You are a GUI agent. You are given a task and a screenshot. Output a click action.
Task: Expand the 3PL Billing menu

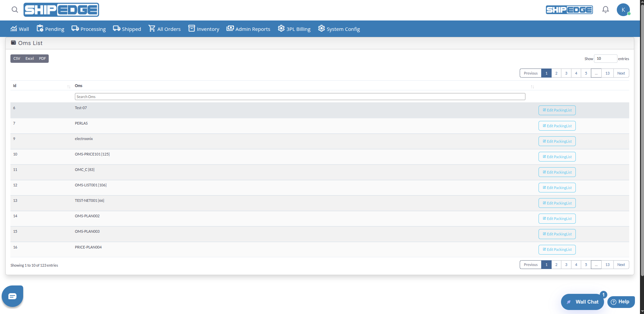[x=294, y=29]
